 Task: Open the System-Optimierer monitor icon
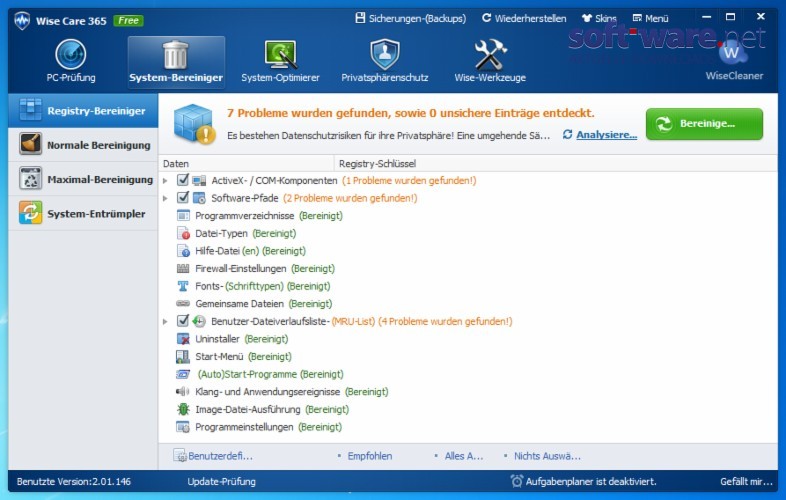(281, 54)
